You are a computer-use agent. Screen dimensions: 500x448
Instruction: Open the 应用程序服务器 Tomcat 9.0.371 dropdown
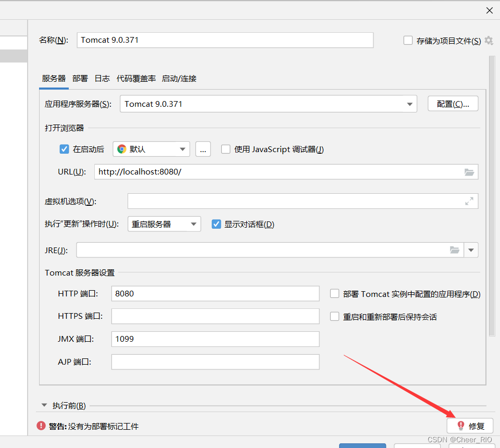tap(268, 104)
